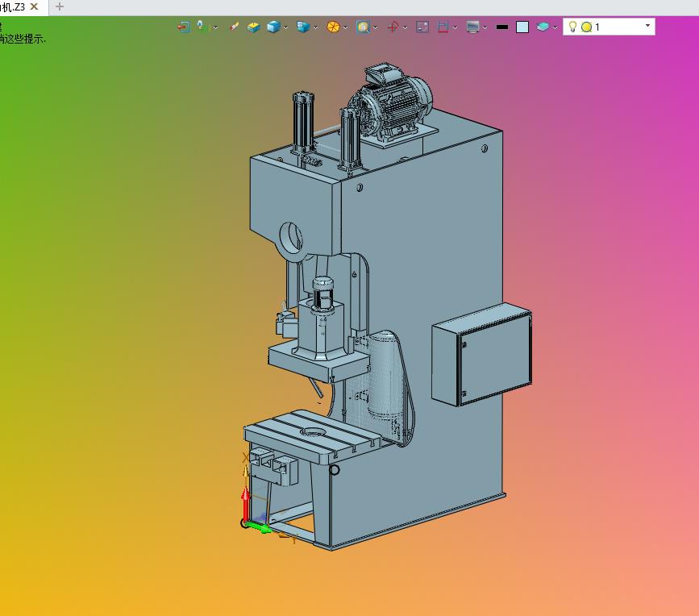Click the magnifier zoom icon in the toolbar
This screenshot has width=699, height=616.
pyautogui.click(x=363, y=27)
